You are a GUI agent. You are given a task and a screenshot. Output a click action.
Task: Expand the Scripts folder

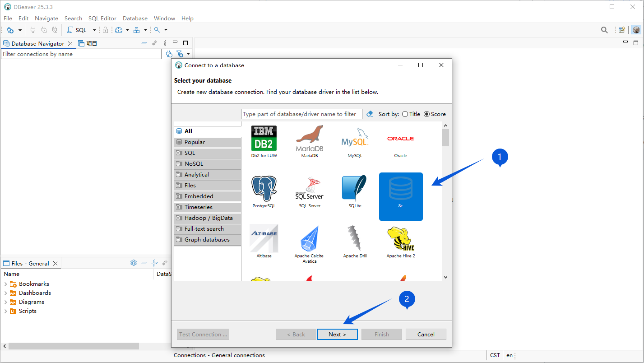[x=5, y=311]
